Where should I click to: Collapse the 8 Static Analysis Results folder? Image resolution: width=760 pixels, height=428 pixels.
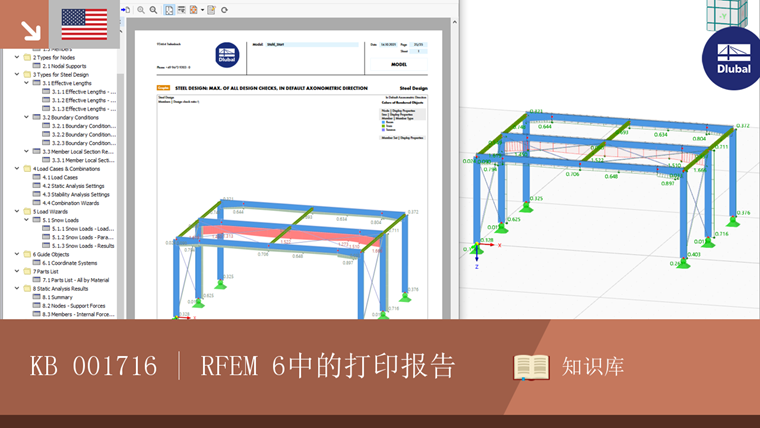(x=17, y=288)
